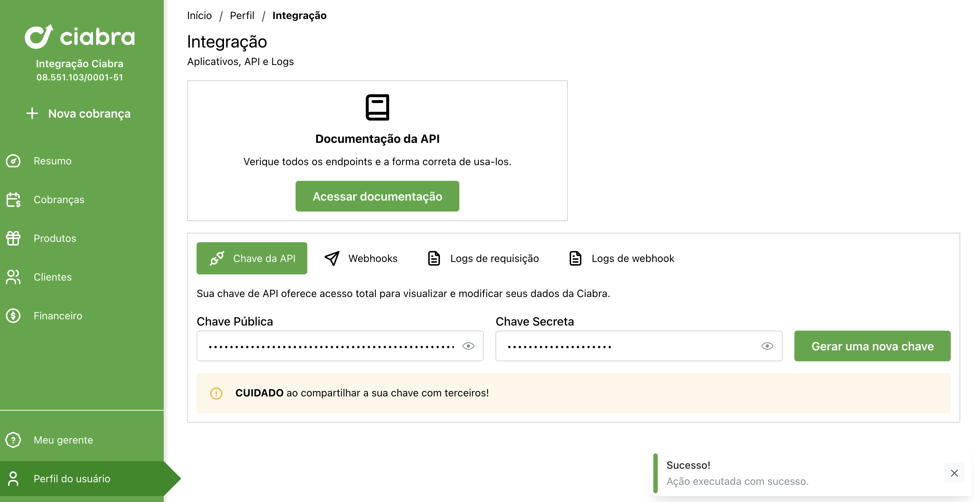Click the Cobranças calendar icon
The image size is (980, 502).
click(13, 199)
